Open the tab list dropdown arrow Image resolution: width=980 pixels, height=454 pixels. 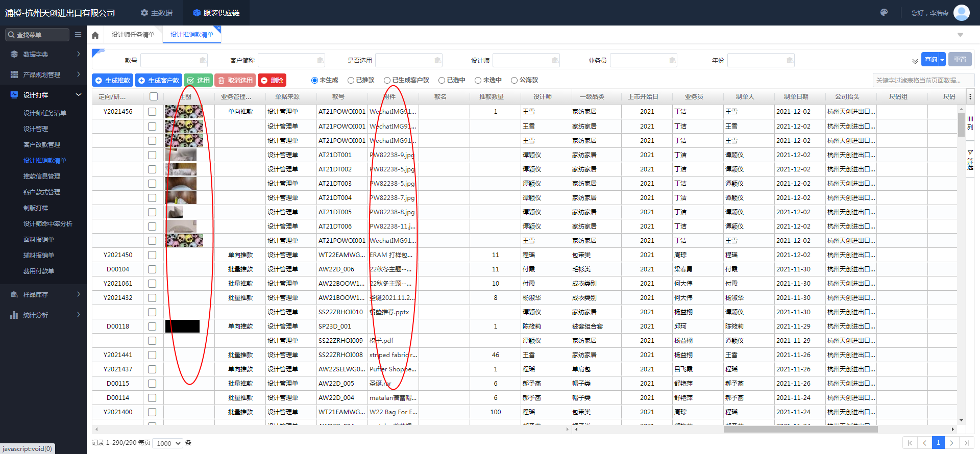point(960,35)
